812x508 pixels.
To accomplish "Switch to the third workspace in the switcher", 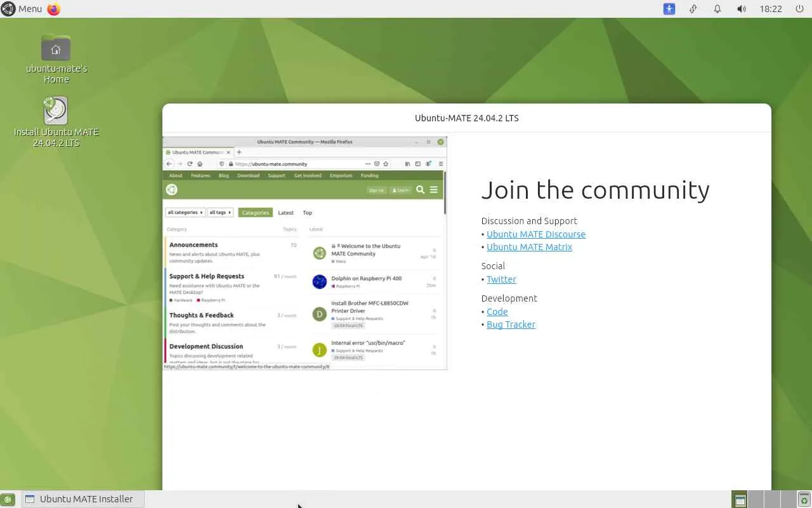I will click(771, 499).
